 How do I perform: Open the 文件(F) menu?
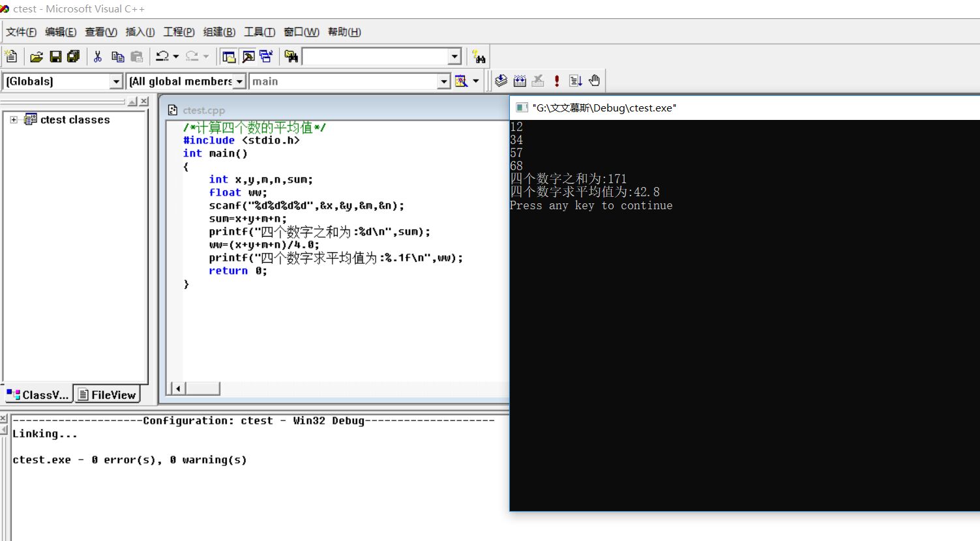click(x=21, y=32)
